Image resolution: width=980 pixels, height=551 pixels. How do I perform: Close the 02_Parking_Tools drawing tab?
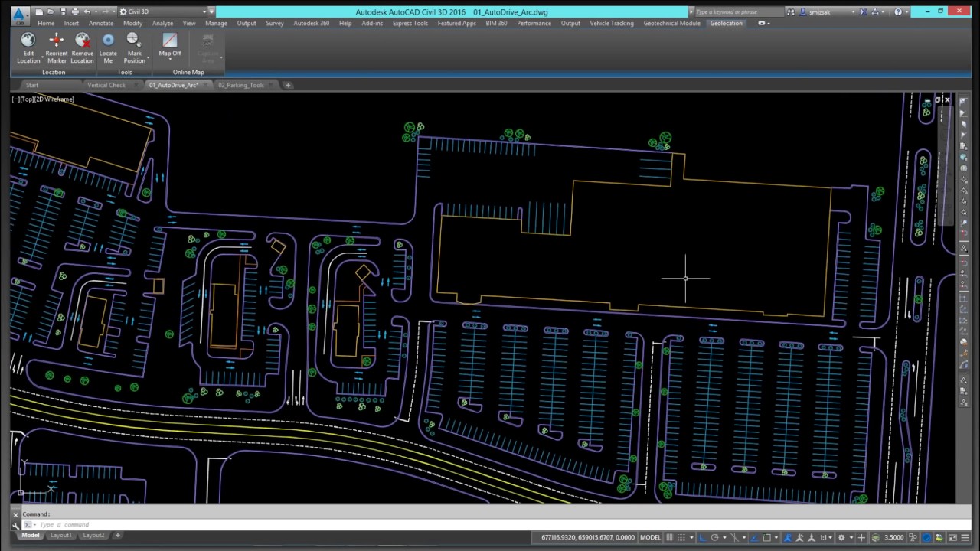click(271, 85)
